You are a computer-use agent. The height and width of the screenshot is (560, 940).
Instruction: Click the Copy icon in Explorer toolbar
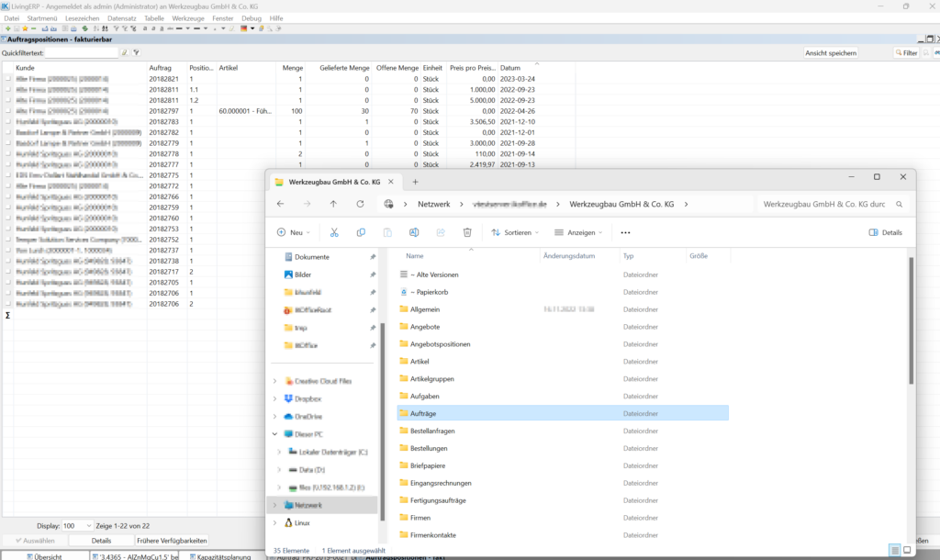pyautogui.click(x=361, y=232)
